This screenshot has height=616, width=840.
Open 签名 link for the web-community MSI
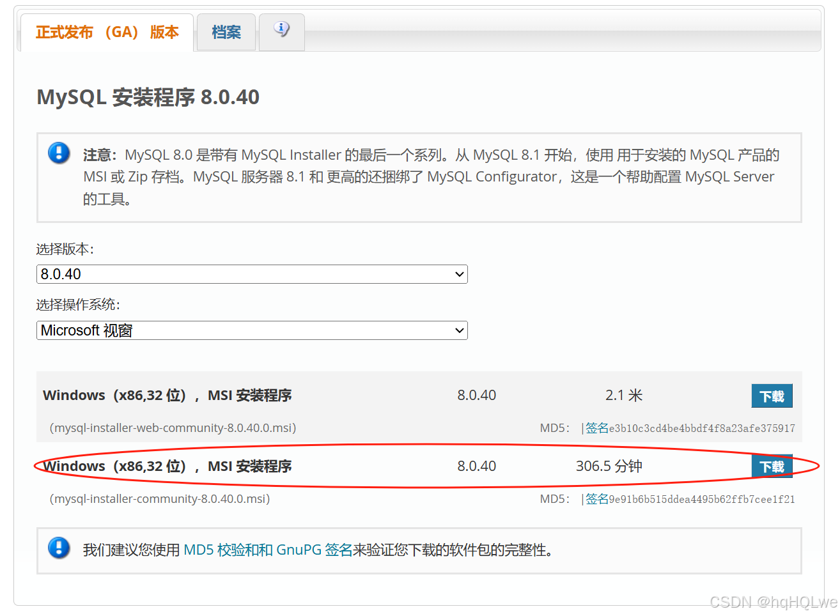pyautogui.click(x=597, y=428)
